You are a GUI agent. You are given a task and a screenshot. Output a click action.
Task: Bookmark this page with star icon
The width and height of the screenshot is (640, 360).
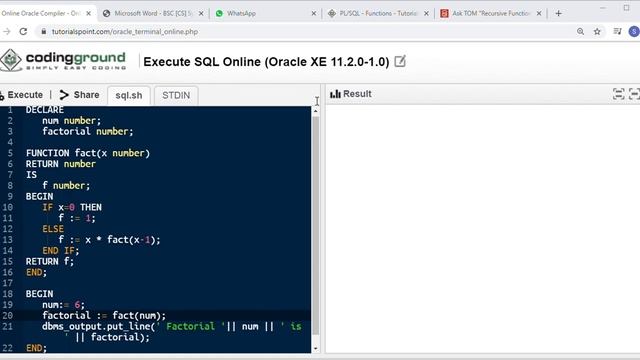(x=597, y=31)
